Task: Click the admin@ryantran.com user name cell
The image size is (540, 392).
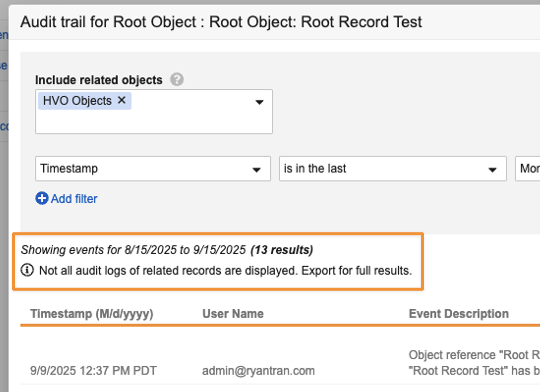Action: coord(258,371)
